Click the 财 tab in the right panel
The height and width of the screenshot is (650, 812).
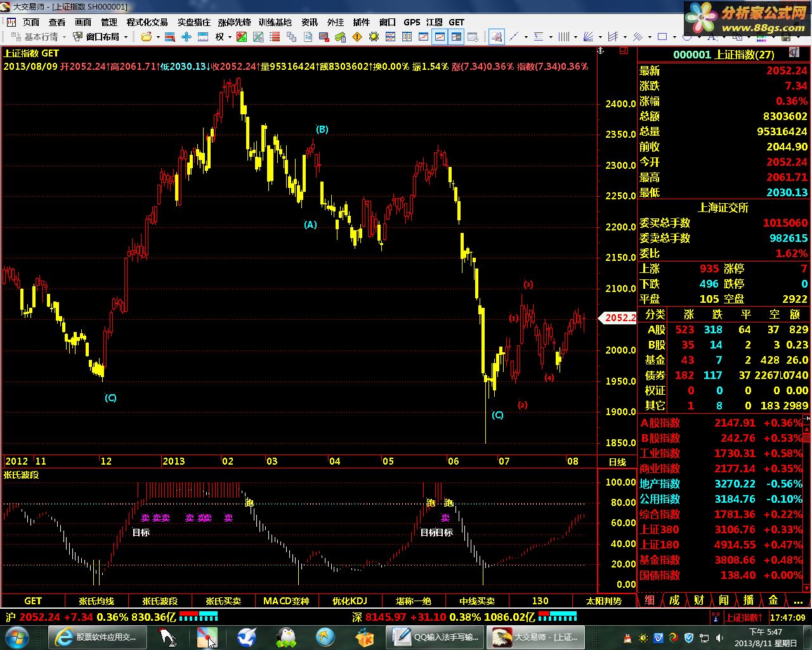point(699,600)
